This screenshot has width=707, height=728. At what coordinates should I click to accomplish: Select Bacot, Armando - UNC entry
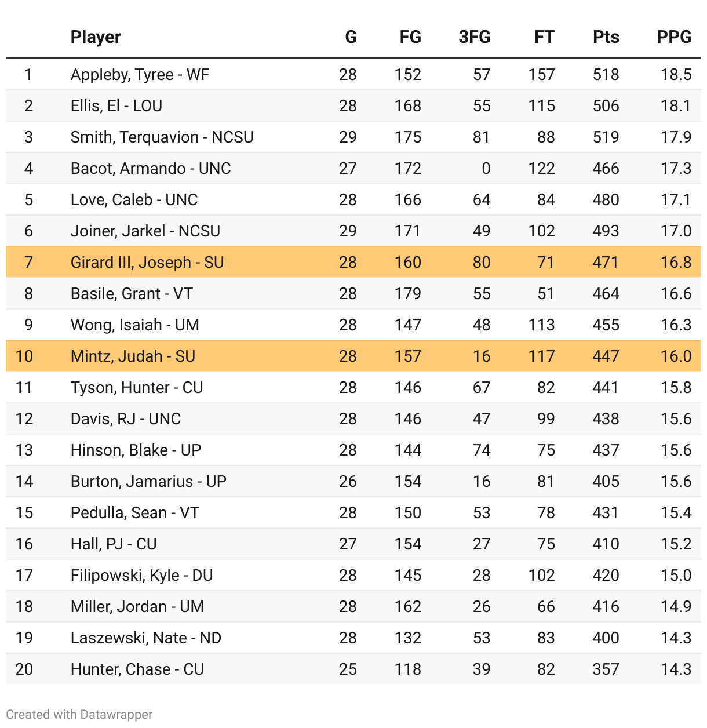tap(151, 169)
